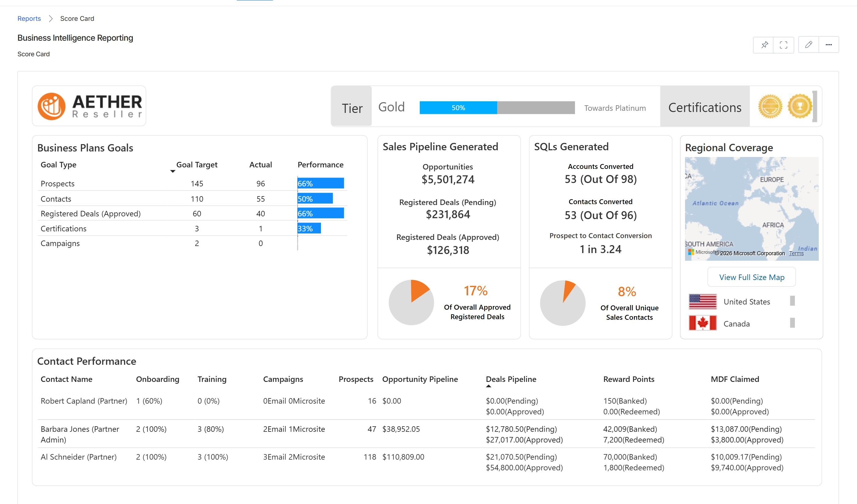Image resolution: width=857 pixels, height=504 pixels.
Task: Go back to Reports via breadcrumb
Action: (29, 19)
